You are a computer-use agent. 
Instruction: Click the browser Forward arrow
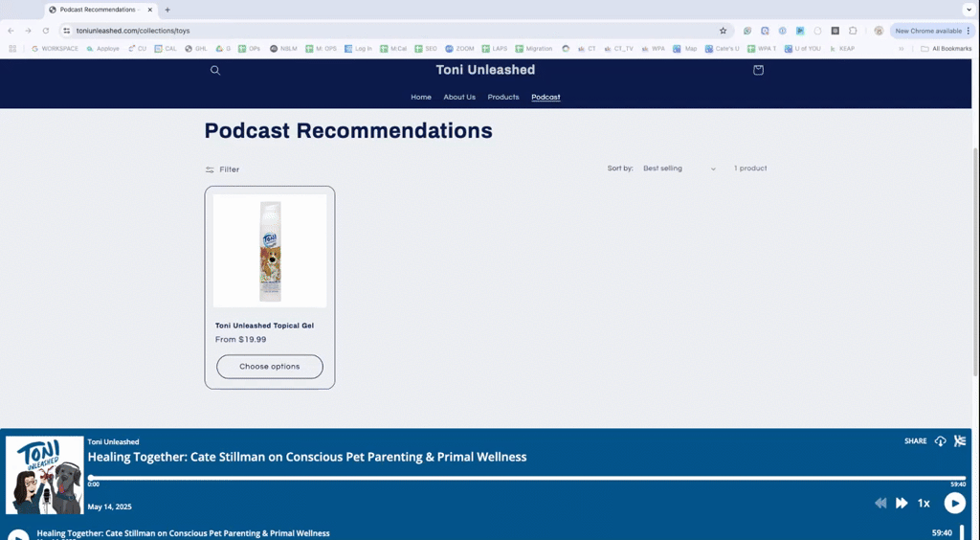[28, 31]
